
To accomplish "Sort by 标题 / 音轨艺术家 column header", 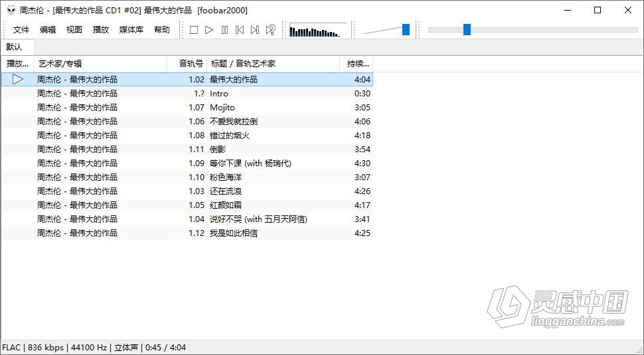I will pyautogui.click(x=273, y=63).
